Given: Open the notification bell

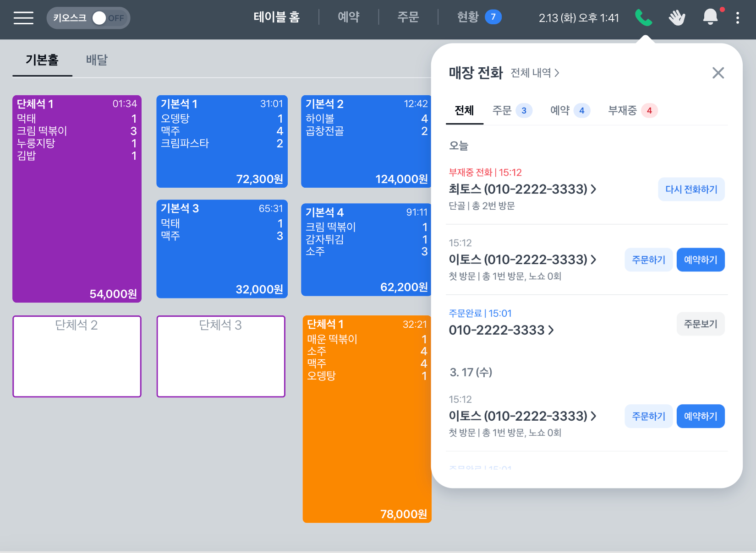Looking at the screenshot, I should click(x=711, y=17).
